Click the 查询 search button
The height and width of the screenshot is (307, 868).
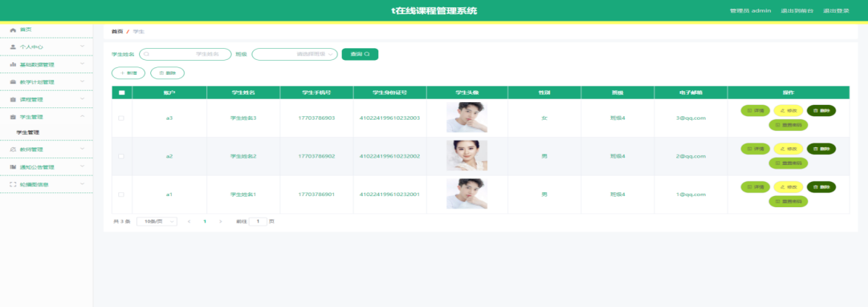[x=360, y=54]
